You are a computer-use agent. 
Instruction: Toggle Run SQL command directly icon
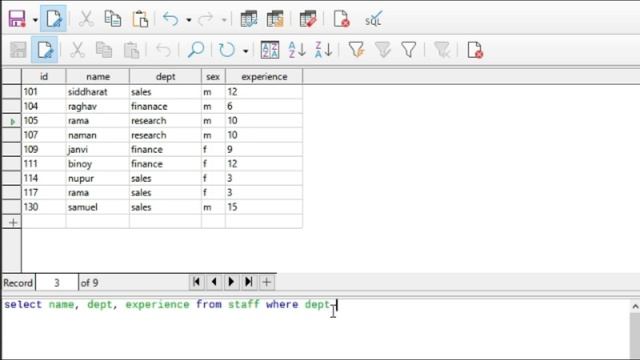(373, 19)
